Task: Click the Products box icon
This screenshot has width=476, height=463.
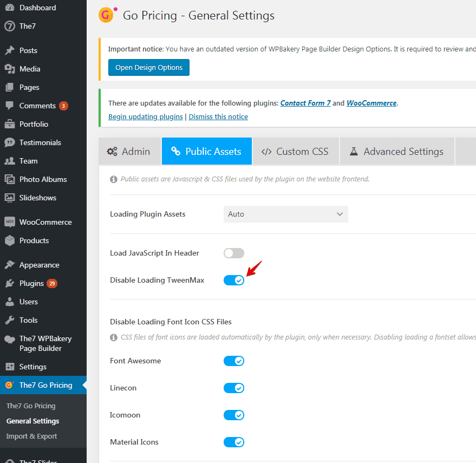Action: pos(10,240)
